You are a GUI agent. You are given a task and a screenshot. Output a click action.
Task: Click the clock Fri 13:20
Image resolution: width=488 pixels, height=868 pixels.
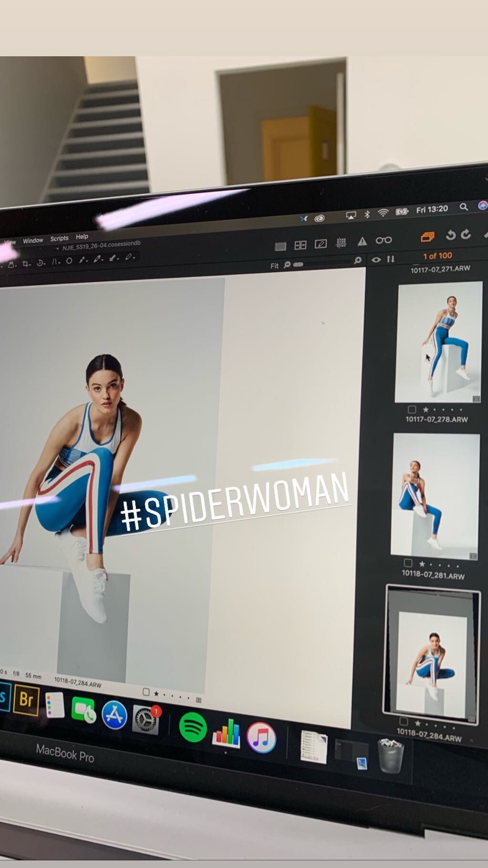(432, 209)
